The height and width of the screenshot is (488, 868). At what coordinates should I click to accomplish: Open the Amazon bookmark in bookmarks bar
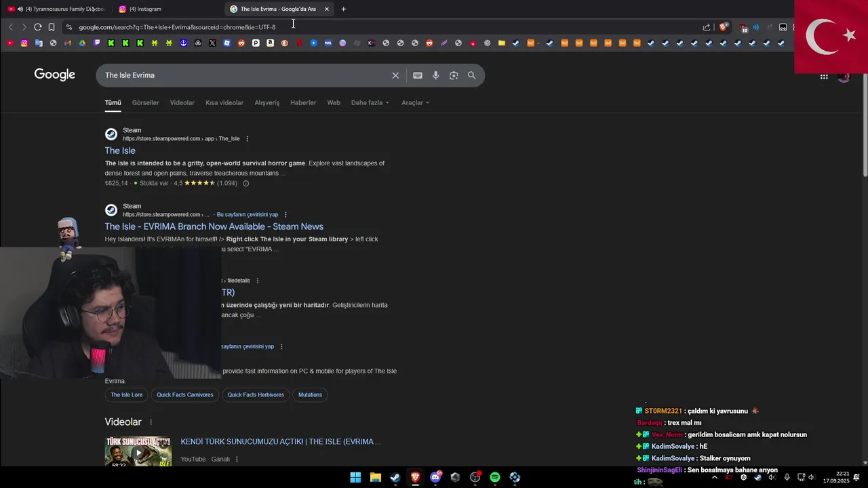(270, 43)
